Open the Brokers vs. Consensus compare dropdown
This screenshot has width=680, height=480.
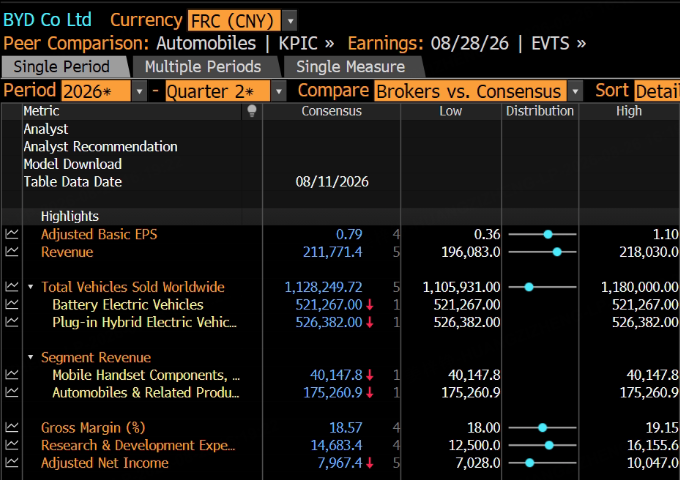[x=575, y=91]
